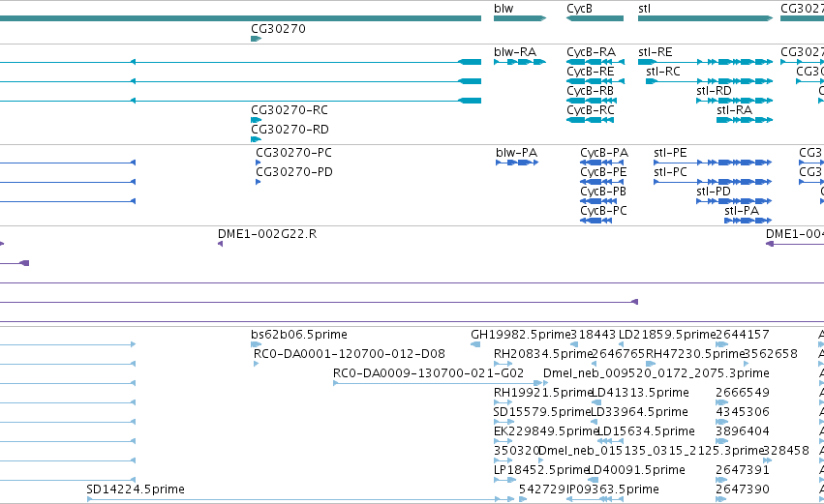Click the CG30270 gene label
This screenshot has height=504, width=824.
click(x=278, y=28)
